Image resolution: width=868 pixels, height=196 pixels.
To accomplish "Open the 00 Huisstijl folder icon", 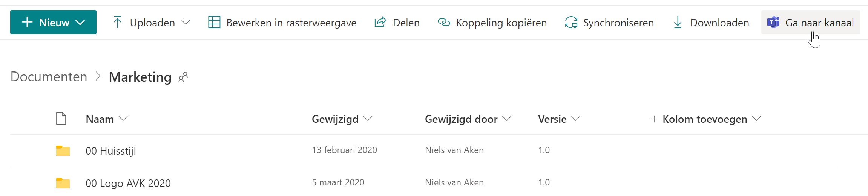I will (x=63, y=151).
